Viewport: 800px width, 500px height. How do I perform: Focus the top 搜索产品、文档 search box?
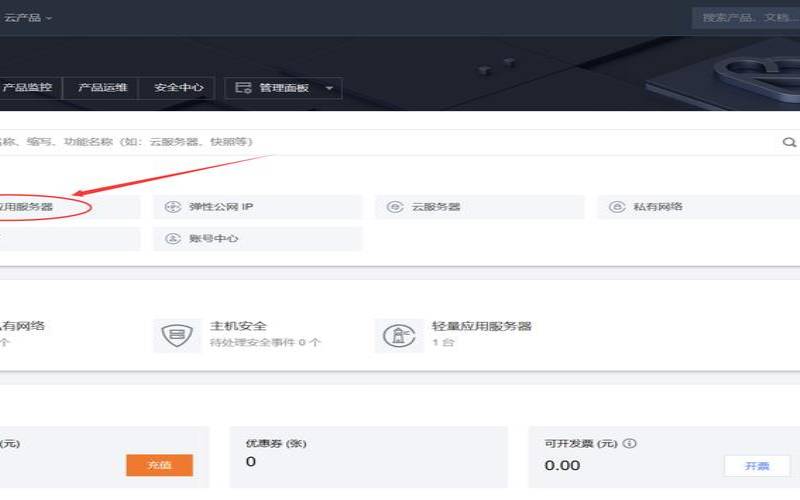tap(746, 18)
